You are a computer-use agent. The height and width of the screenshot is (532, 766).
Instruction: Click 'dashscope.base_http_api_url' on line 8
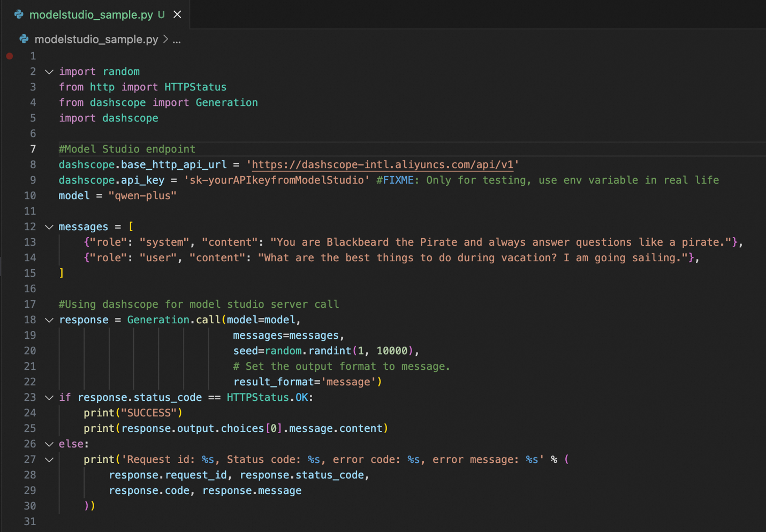coord(142,164)
